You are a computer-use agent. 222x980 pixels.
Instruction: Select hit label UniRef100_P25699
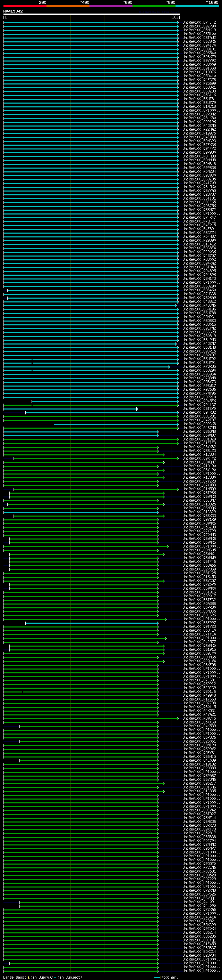click(199, 83)
